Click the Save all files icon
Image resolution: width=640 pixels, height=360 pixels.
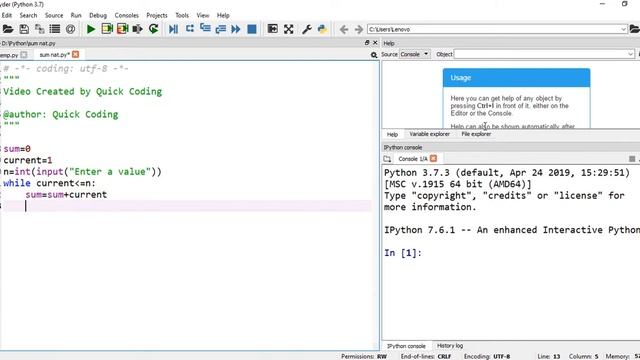(40, 29)
